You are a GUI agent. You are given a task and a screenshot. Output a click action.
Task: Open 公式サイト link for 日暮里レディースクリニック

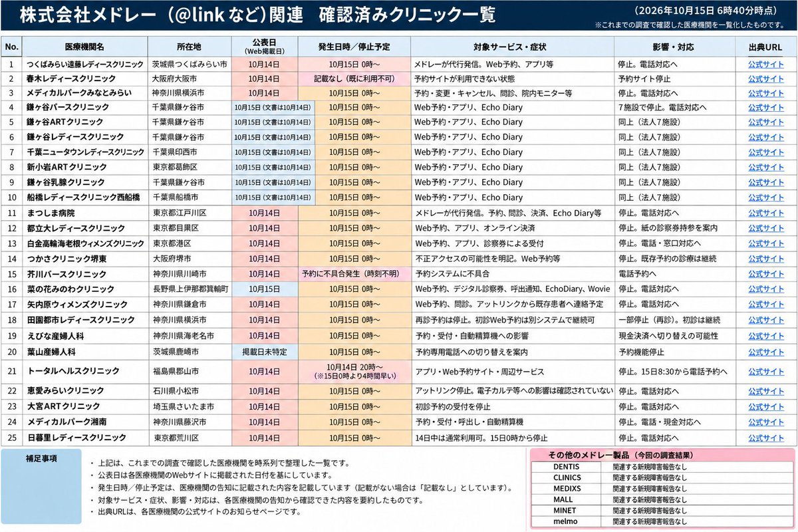(765, 438)
